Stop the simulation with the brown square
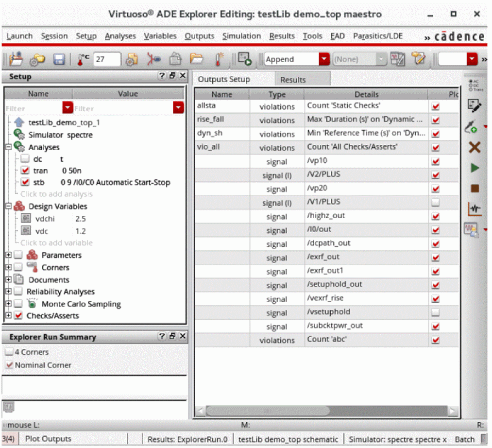The image size is (492, 448). click(x=475, y=189)
